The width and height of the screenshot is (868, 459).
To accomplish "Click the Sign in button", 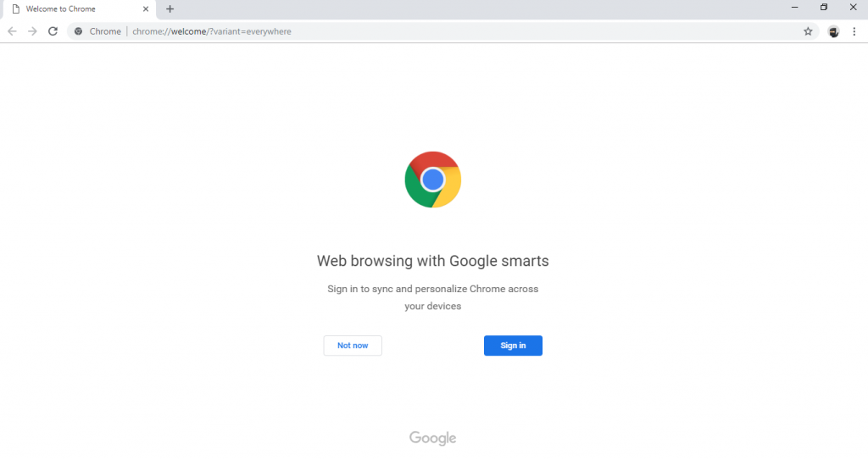I will coord(513,346).
